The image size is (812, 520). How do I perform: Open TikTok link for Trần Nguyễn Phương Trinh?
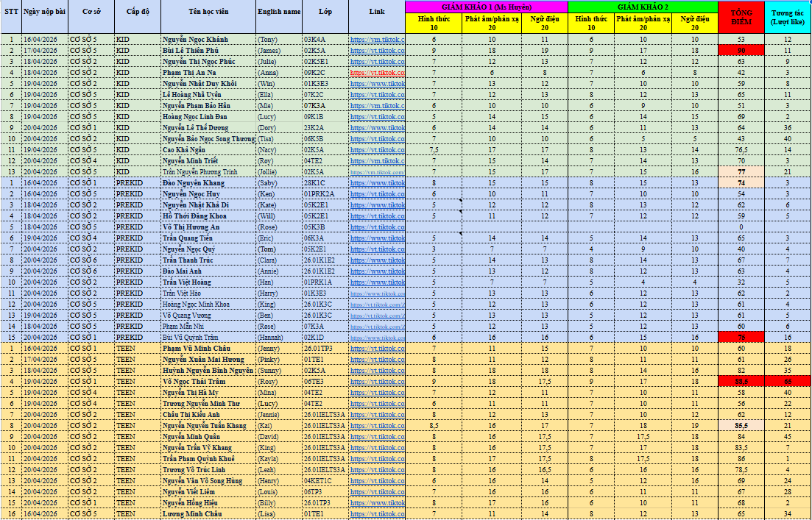click(x=377, y=171)
